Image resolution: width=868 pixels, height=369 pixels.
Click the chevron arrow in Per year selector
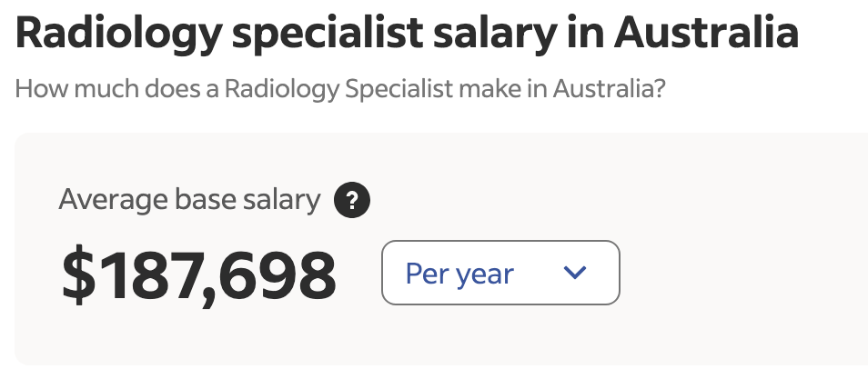click(575, 272)
